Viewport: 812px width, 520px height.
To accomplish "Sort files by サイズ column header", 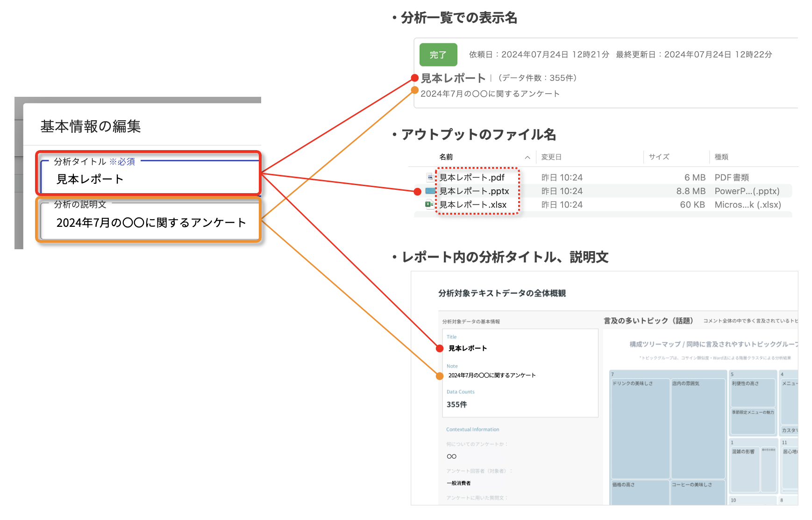I will [659, 157].
